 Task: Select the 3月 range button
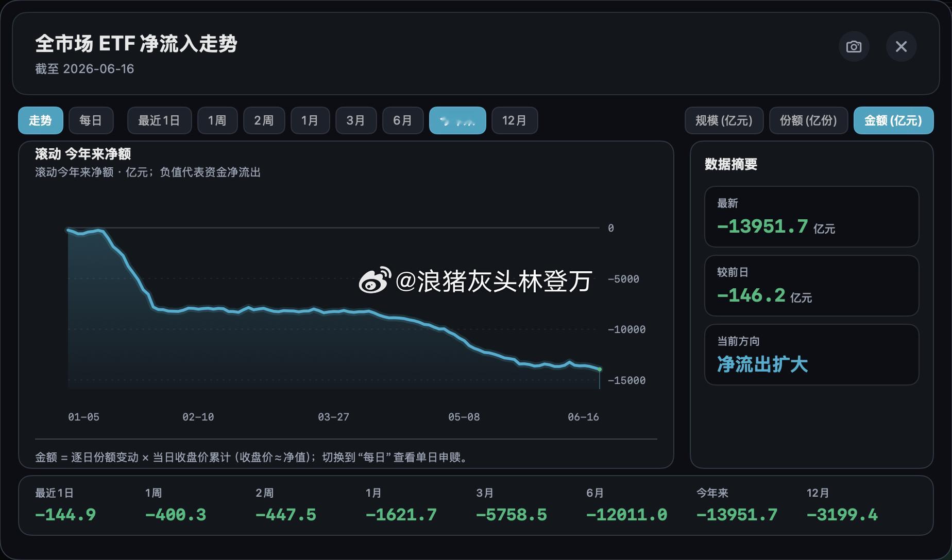pos(356,120)
